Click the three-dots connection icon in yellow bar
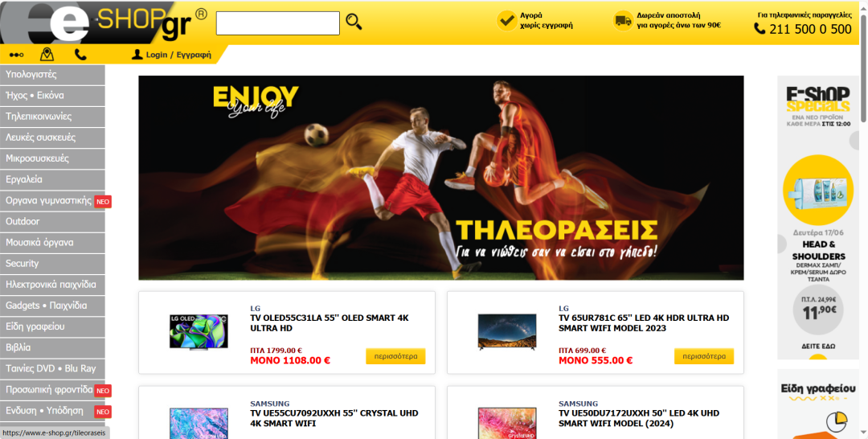The height and width of the screenshot is (439, 868). [x=17, y=55]
